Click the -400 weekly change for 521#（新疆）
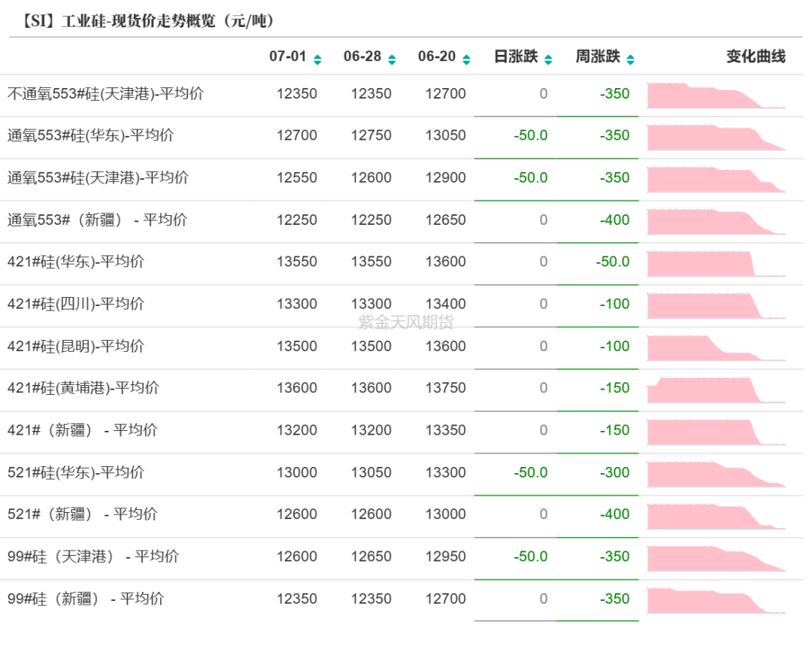This screenshot has height=655, width=812. [x=615, y=515]
